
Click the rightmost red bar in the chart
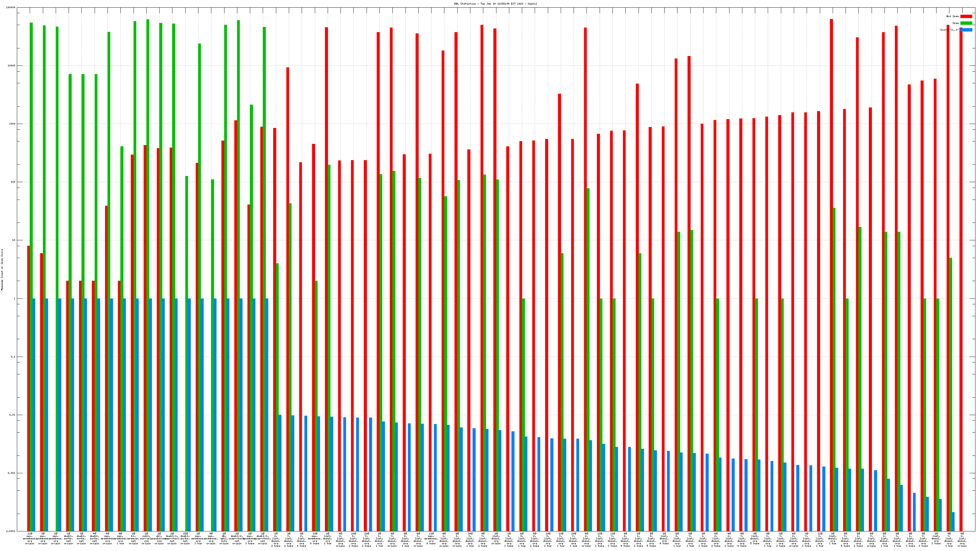(x=961, y=266)
